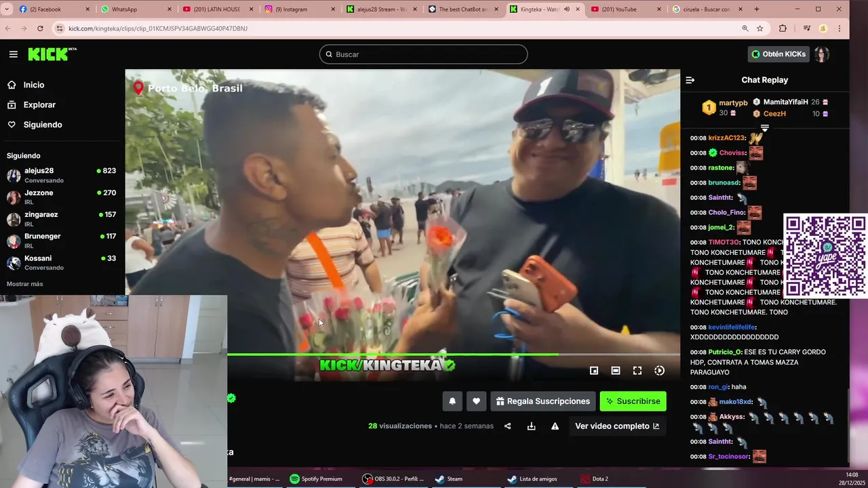This screenshot has width=868, height=488.
Task: Click Sr_tocinosor username in chat
Action: click(x=728, y=456)
